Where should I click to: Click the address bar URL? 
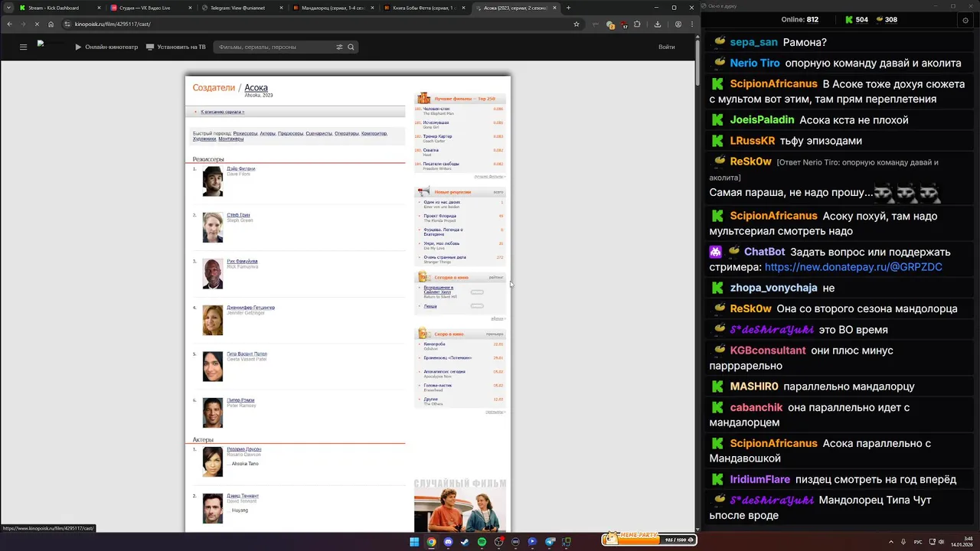tap(113, 24)
